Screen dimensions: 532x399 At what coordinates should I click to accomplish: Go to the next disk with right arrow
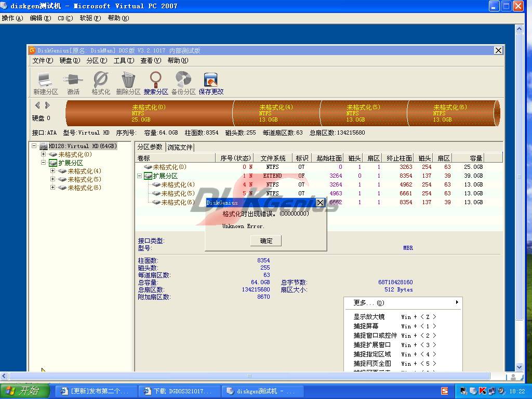pos(47,105)
